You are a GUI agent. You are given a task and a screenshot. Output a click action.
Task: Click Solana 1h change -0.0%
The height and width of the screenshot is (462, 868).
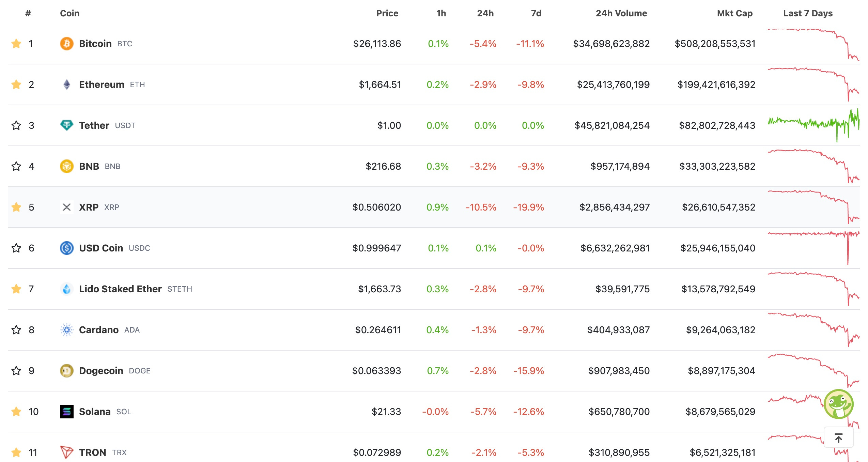(435, 412)
